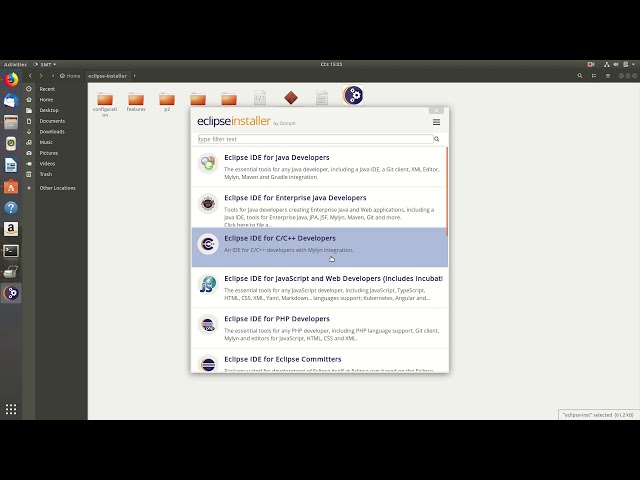
Task: Click the search magnifier in Eclipse Installer
Action: (x=437, y=139)
